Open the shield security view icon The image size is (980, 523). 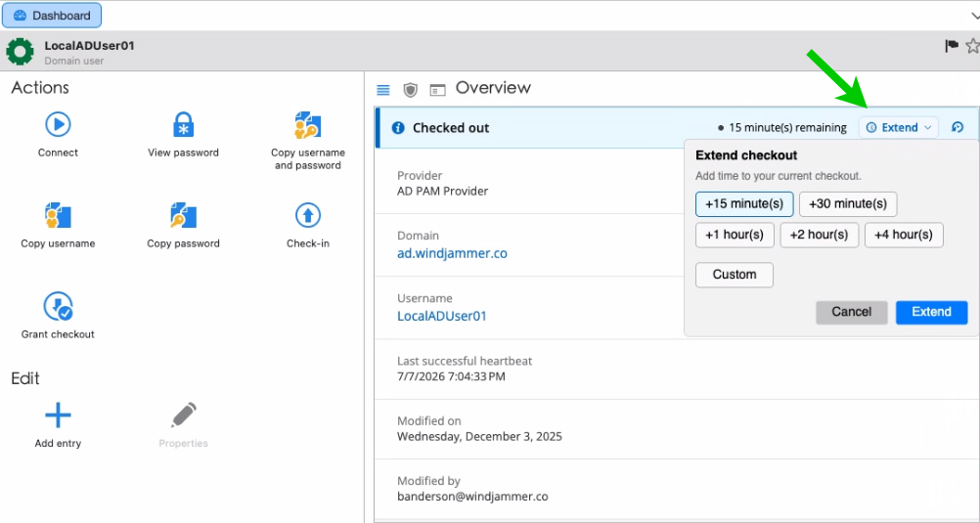point(410,90)
